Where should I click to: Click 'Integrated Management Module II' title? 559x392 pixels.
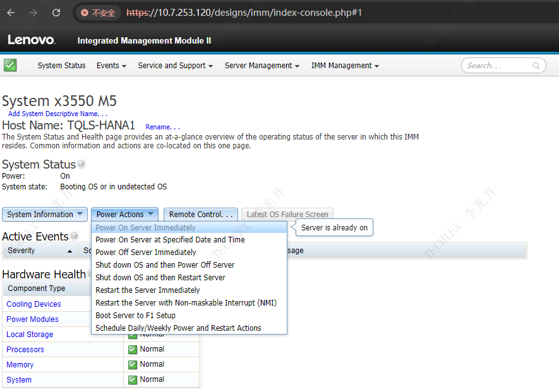tap(145, 40)
